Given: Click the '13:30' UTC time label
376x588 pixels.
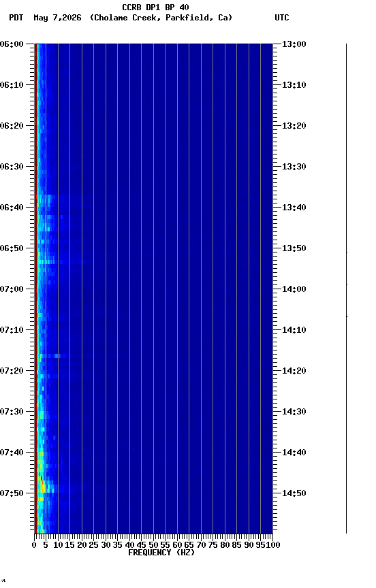Looking at the screenshot, I should (294, 167).
